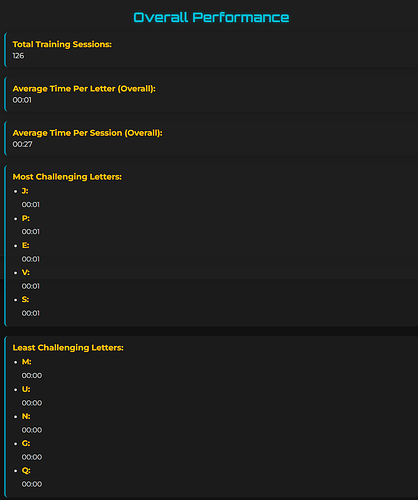Select the letter M entry
The image size is (418, 500).
click(26, 362)
